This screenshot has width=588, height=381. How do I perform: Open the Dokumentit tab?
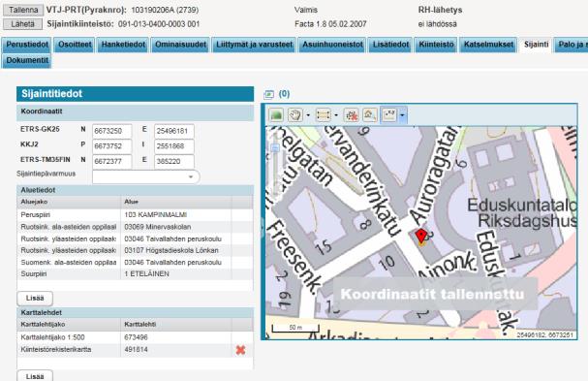(27, 60)
